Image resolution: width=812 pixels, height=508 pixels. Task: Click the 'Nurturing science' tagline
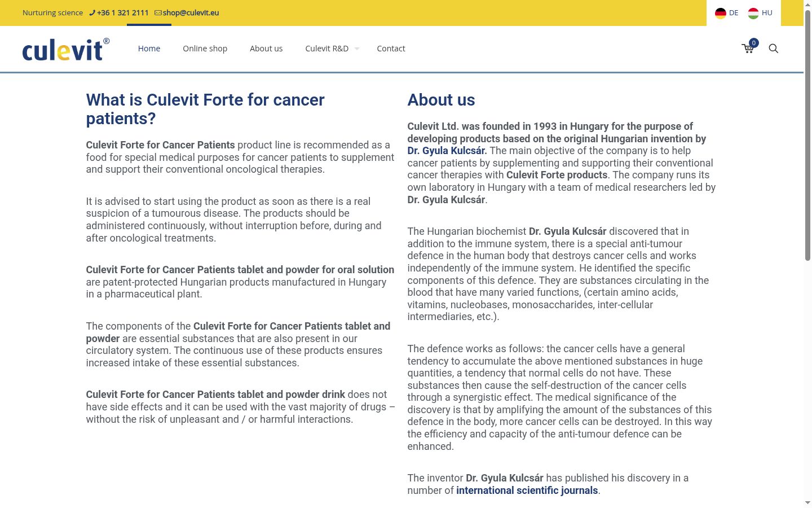click(52, 12)
